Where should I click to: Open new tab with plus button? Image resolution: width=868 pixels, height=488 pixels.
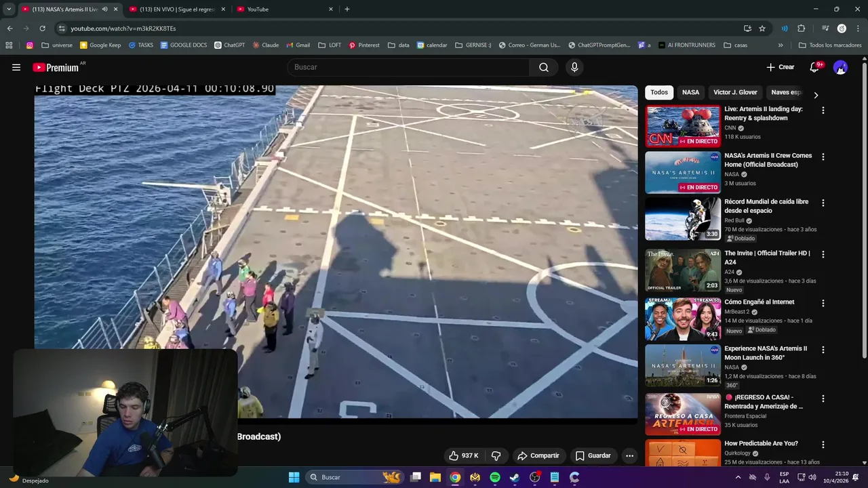(x=347, y=9)
